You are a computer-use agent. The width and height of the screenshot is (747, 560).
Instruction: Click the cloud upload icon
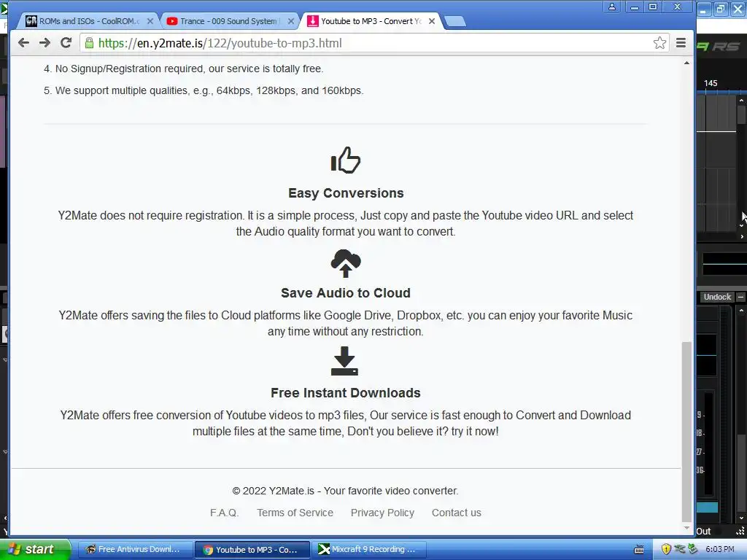[345, 263]
